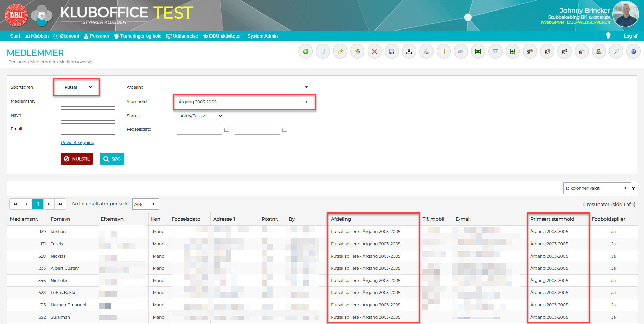Open the Afdeling dropdown
Screen dimensions: 644x324
[244, 87]
